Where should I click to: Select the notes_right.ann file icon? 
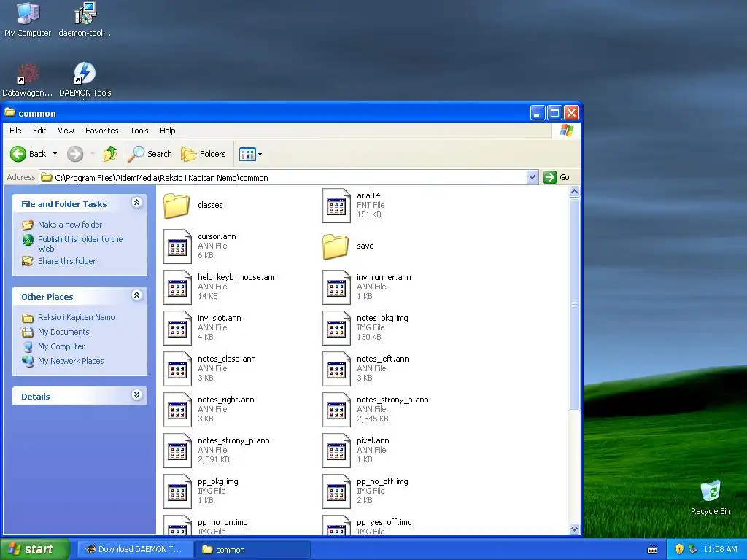177,410
